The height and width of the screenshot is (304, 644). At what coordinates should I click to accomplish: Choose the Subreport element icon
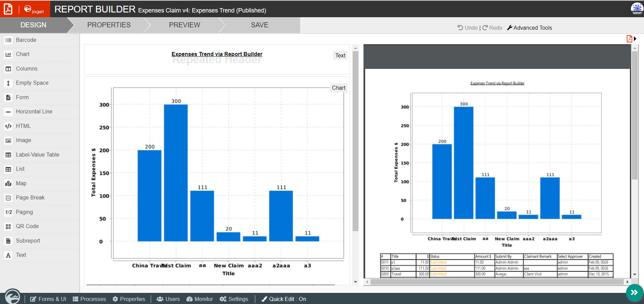[x=8, y=241]
